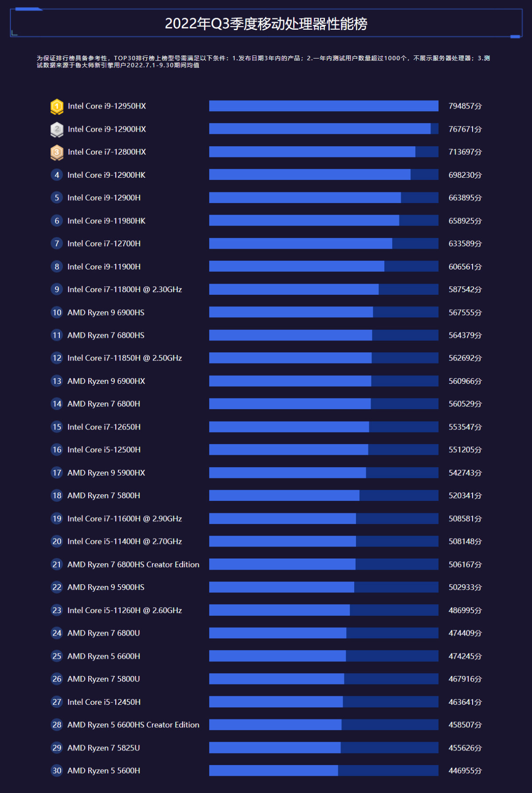Click the ranking criteria note text
This screenshot has height=793, width=532.
coord(263,62)
